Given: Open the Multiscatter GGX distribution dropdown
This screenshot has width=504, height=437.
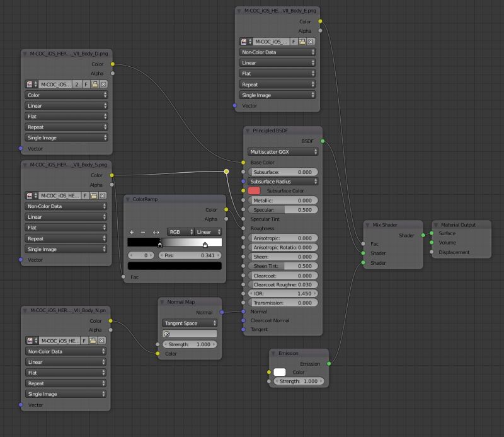Looking at the screenshot, I should (x=283, y=151).
